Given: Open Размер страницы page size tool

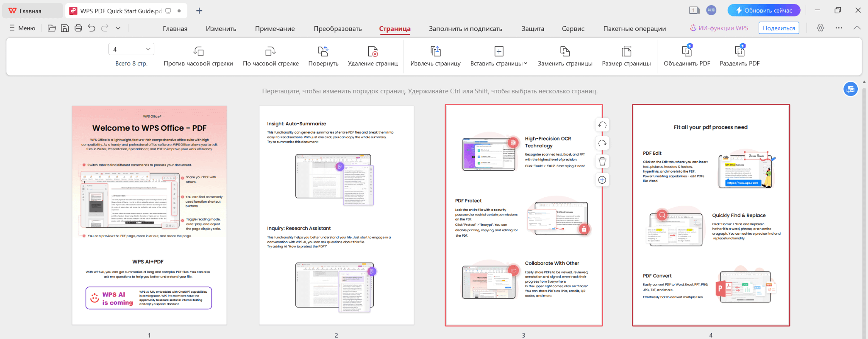Looking at the screenshot, I should [x=626, y=56].
